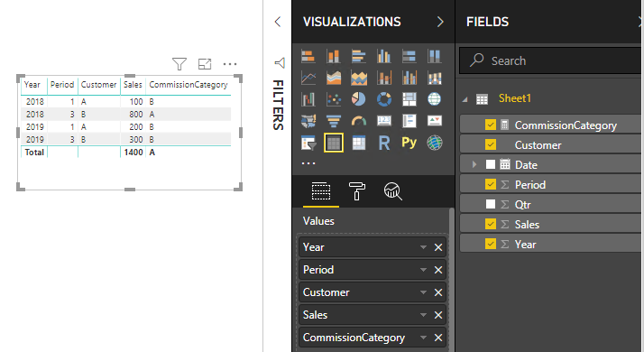Select the Stacked column chart visualization
644x352 pixels.
(x=334, y=56)
